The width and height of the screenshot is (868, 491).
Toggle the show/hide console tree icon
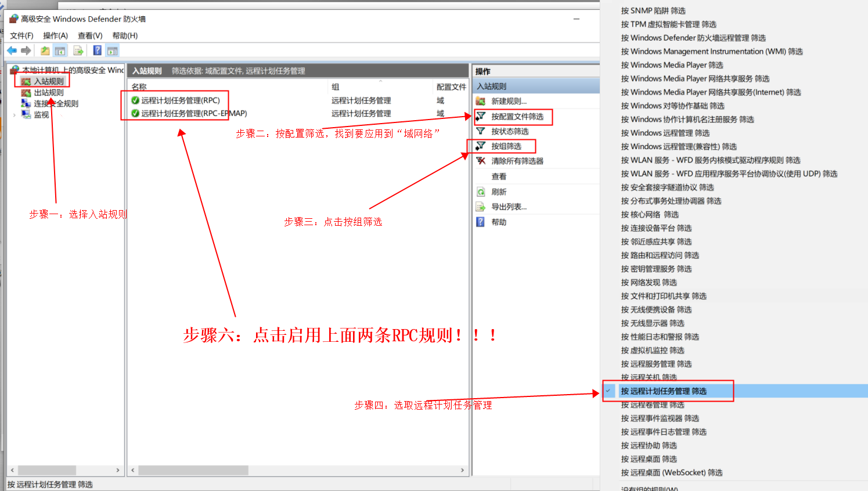(60, 50)
